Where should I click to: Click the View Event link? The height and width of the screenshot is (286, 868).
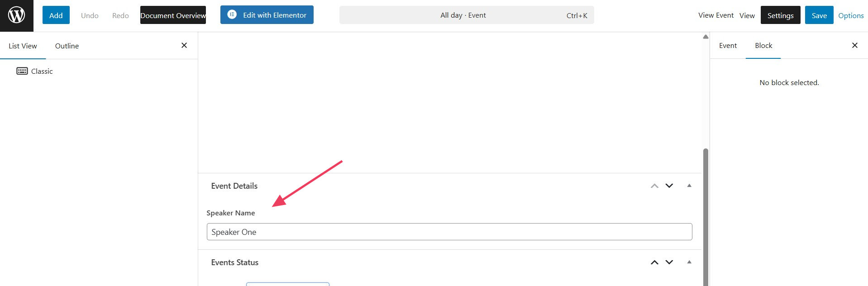[x=715, y=15]
